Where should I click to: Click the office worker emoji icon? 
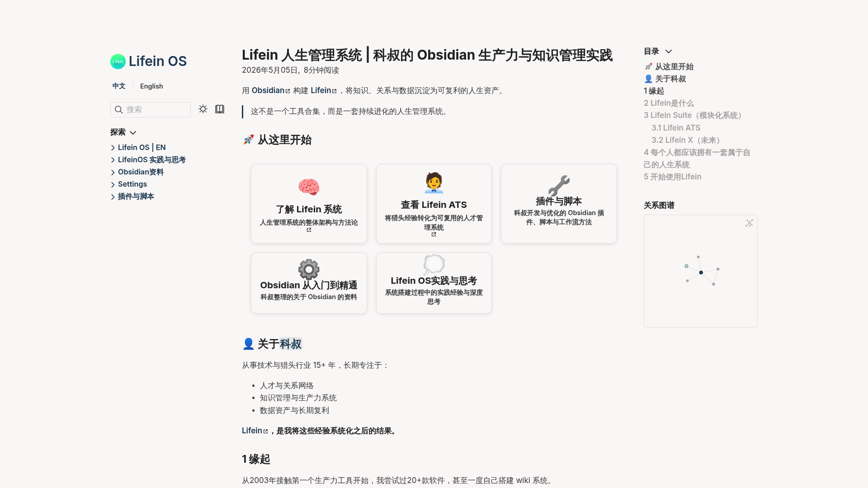(x=434, y=183)
